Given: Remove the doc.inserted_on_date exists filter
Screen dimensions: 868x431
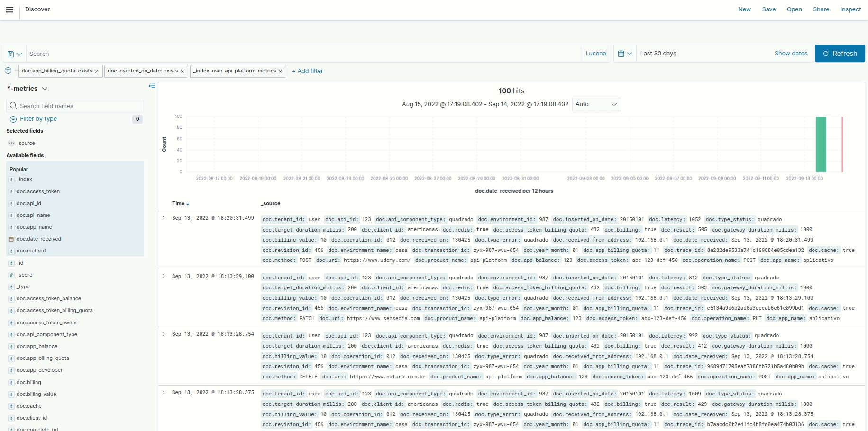Looking at the screenshot, I should point(182,71).
